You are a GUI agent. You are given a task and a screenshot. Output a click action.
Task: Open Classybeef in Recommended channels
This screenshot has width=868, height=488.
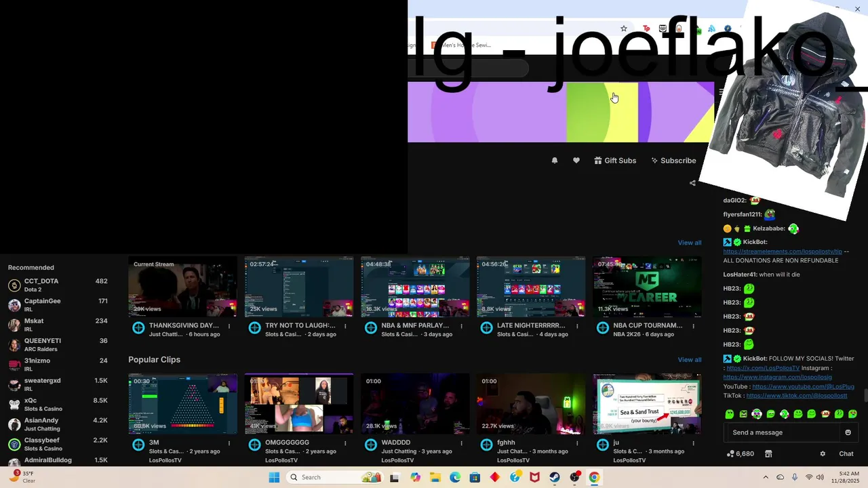pyautogui.click(x=58, y=444)
